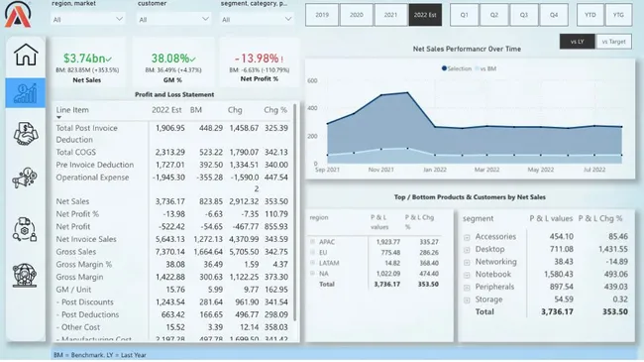Select the Gross Margin % row label

(84, 264)
